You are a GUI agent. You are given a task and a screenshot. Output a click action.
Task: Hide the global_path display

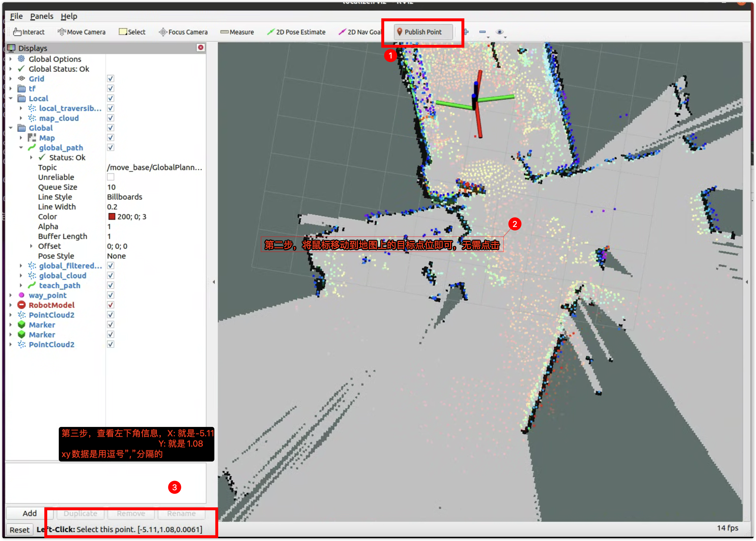[111, 147]
